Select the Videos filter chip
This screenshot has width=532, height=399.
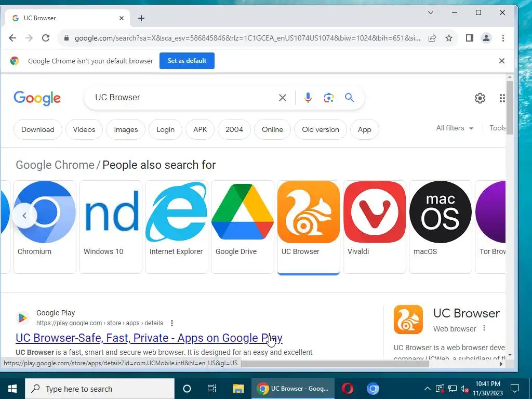pyautogui.click(x=84, y=129)
